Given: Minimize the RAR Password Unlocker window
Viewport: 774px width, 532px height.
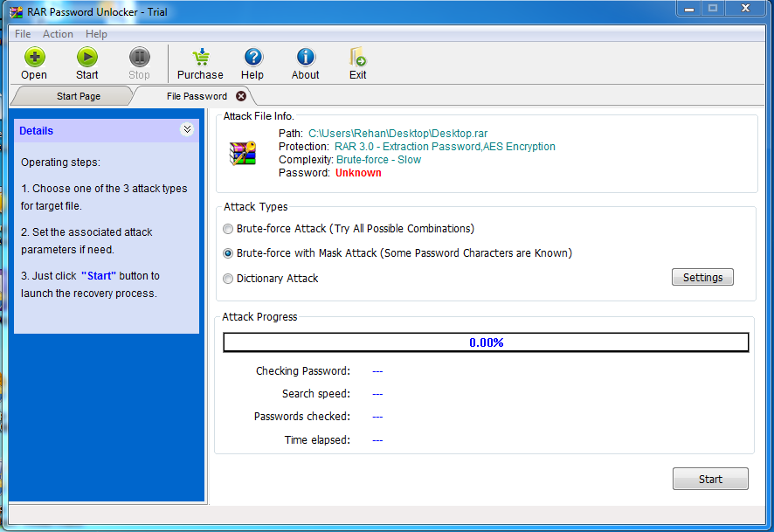Looking at the screenshot, I should coord(689,9).
